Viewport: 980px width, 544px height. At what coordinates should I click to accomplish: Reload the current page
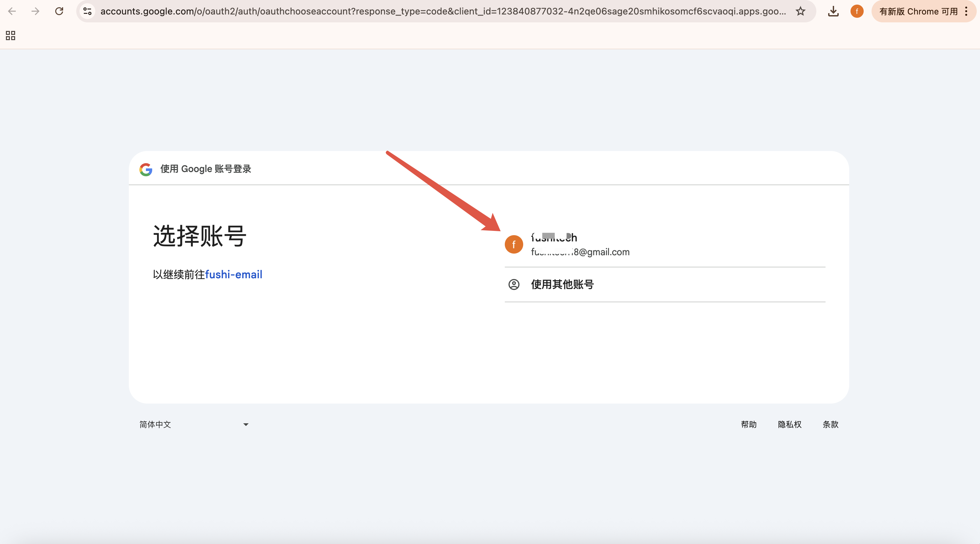(59, 11)
